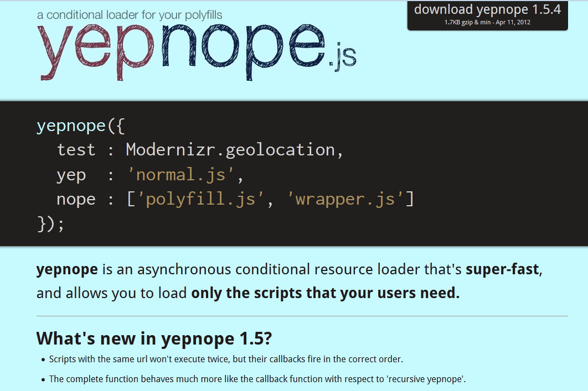Click the download yepnope 1.5.4 button

point(487,15)
